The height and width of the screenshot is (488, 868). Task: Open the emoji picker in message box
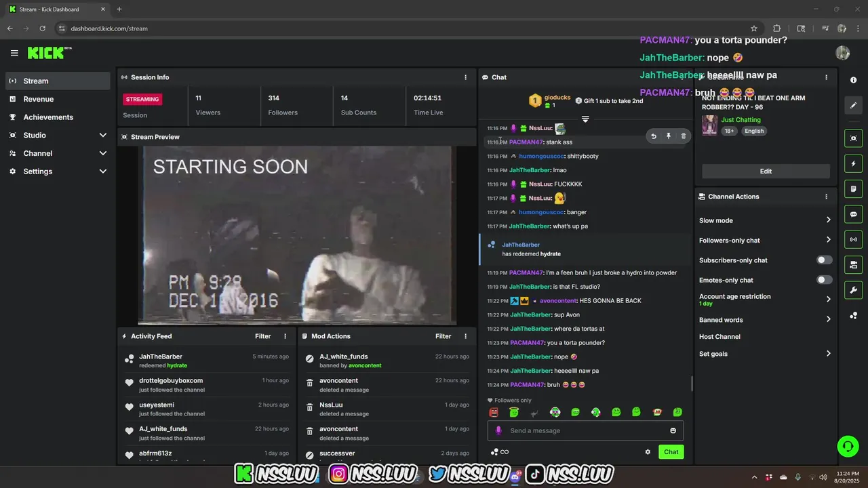click(x=673, y=430)
